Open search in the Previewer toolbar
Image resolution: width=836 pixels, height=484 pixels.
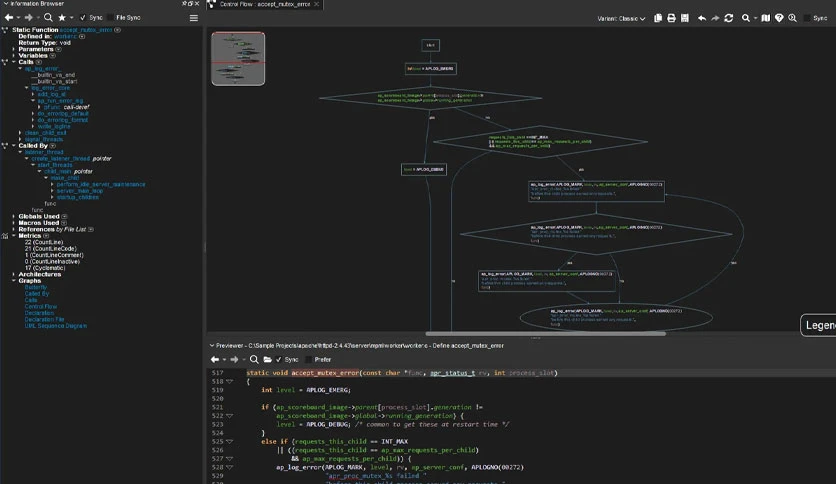pos(254,359)
